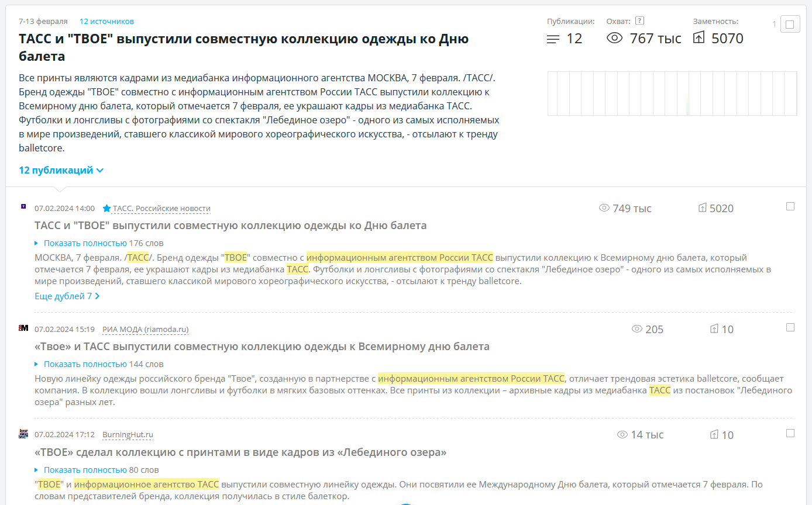Collapse the 12 публикаций list
812x505 pixels.
pos(61,170)
